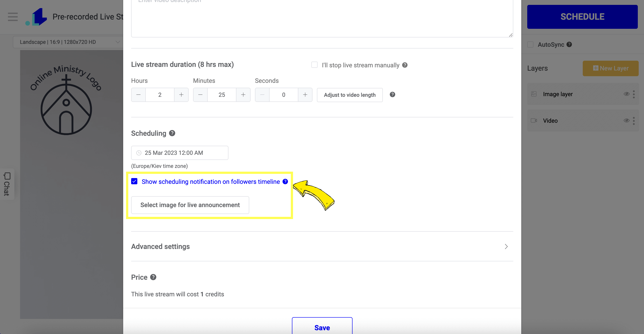
Task: Click the help icon beside stop live stream manually
Action: pos(405,65)
